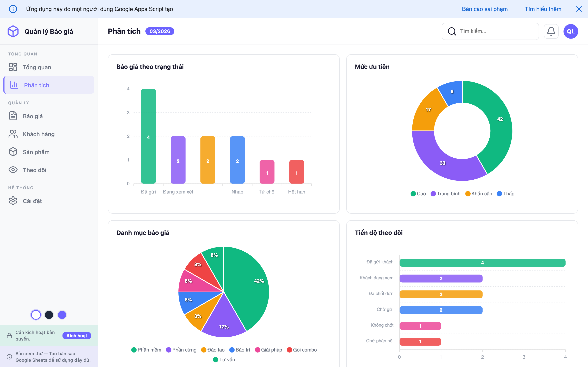Open the Báo giá page
Viewport: 588px width, 367px height.
point(32,116)
